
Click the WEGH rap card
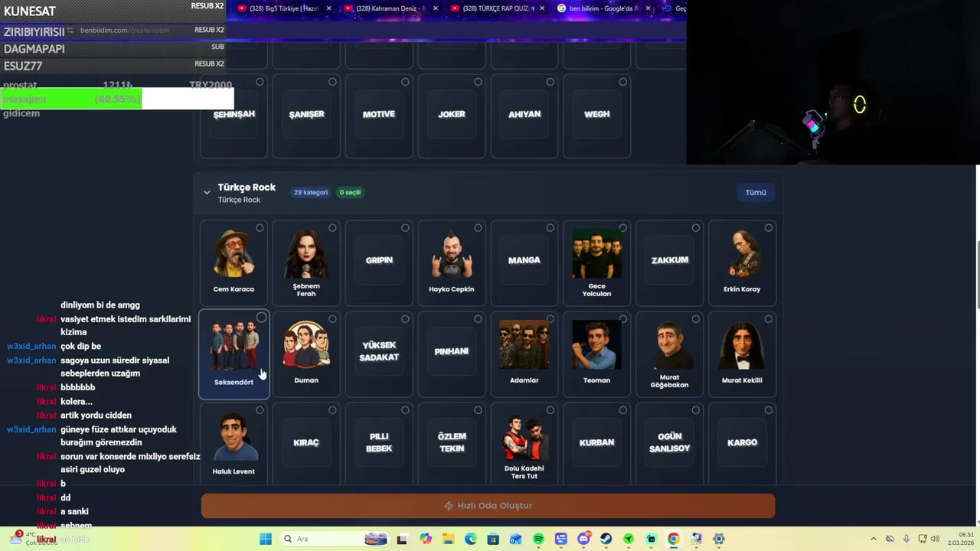click(597, 115)
